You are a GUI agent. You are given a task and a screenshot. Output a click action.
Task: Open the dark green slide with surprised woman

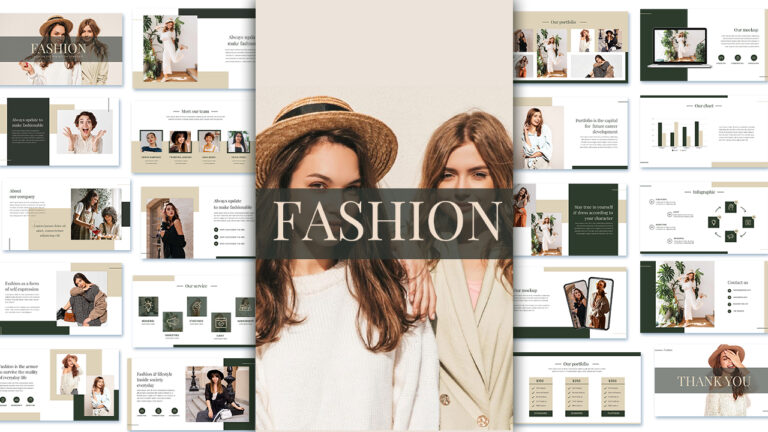59,131
